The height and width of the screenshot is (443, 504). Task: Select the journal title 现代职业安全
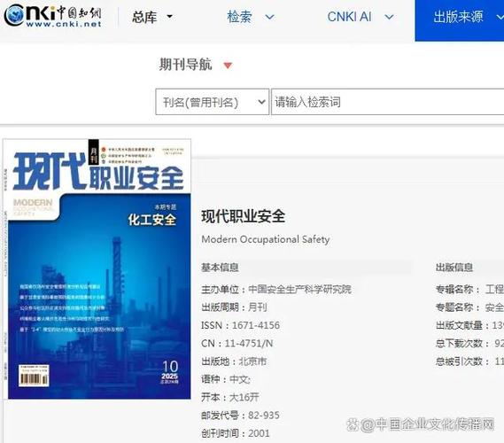tap(243, 216)
